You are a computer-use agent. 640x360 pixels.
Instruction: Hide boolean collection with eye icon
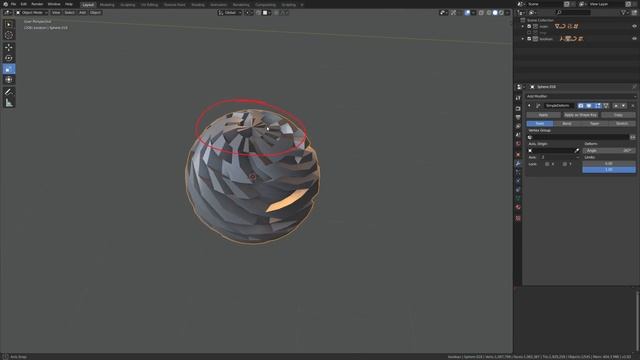[634, 39]
